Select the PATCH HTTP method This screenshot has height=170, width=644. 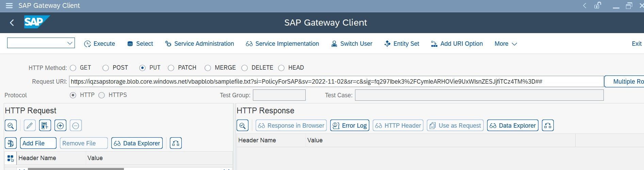coord(171,68)
